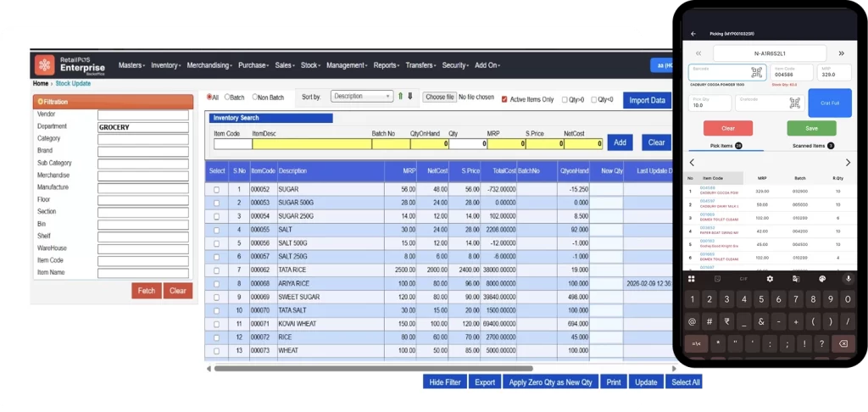Tap the keyboard backspace key
Viewport: 868px width, 412px height.
[843, 343]
